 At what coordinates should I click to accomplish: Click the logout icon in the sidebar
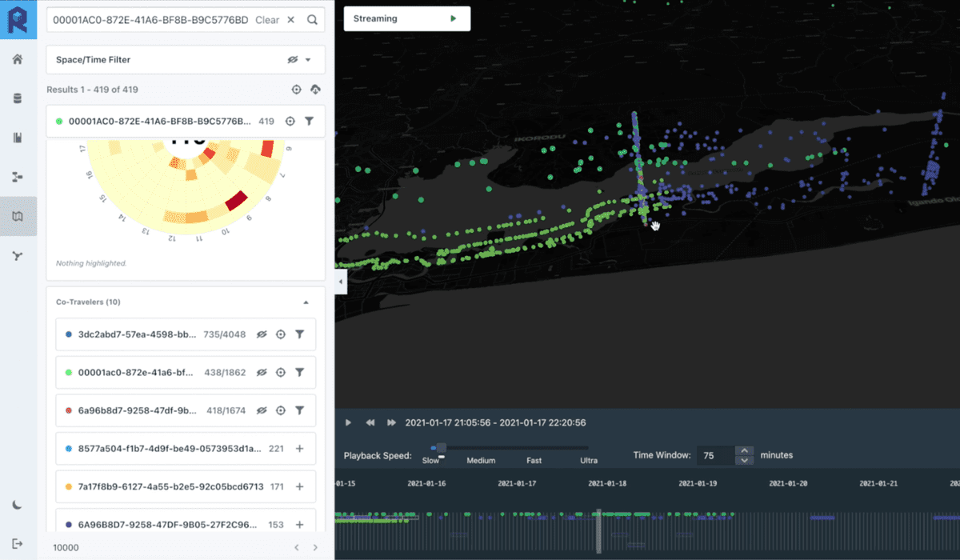click(x=18, y=544)
